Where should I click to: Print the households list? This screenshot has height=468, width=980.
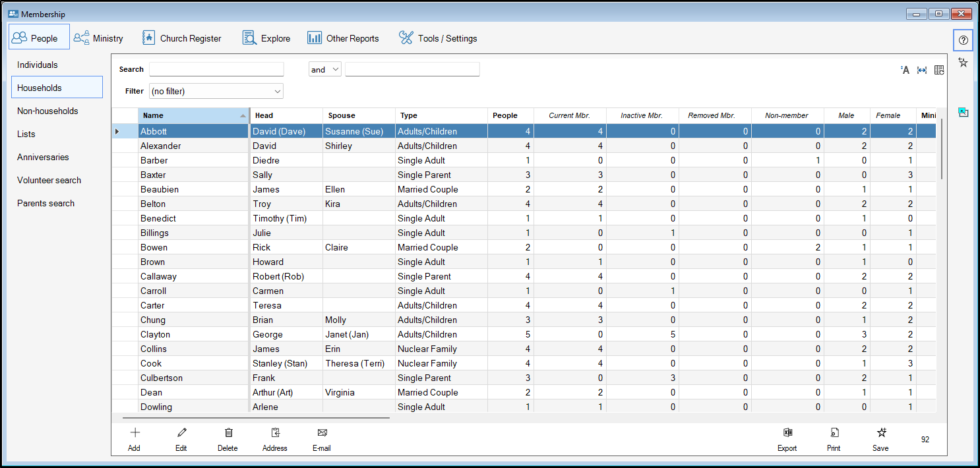coord(834,433)
